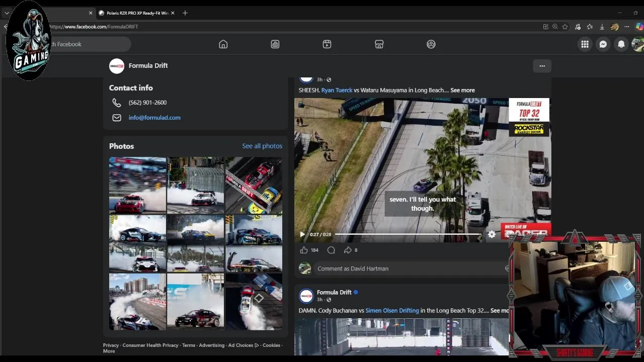644x362 pixels.
Task: Open the Privacy footer link
Action: (111, 345)
